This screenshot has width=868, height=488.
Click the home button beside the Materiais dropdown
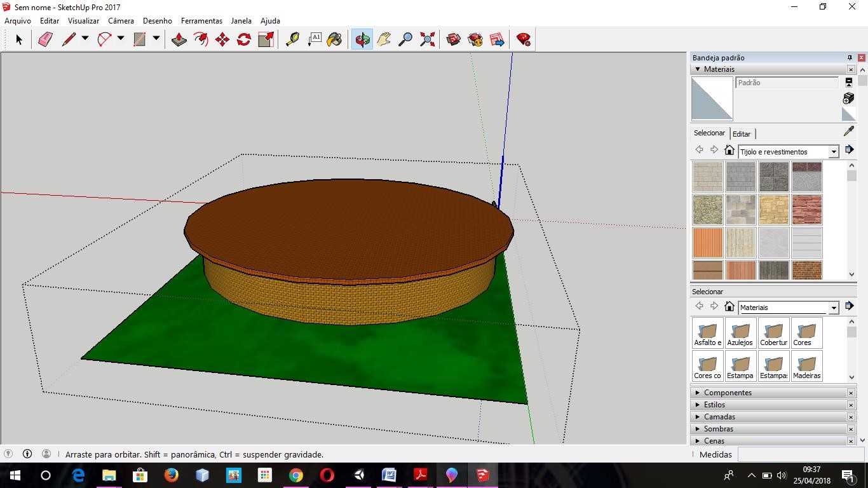click(729, 307)
